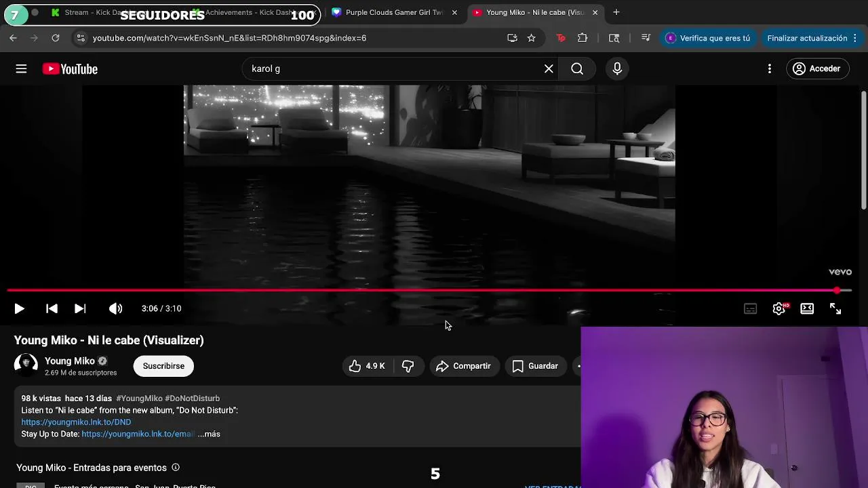Open browser three-dot menu
Screen dimensions: 868x488
pos(856,38)
